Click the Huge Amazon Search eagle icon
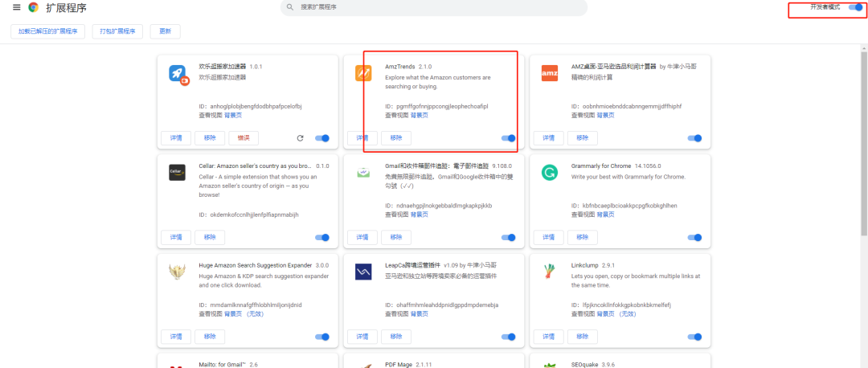The height and width of the screenshot is (368, 868). coord(177,272)
